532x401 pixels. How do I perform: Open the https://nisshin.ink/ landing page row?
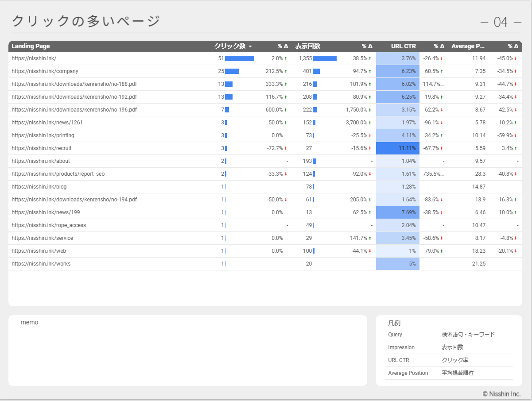265,58
